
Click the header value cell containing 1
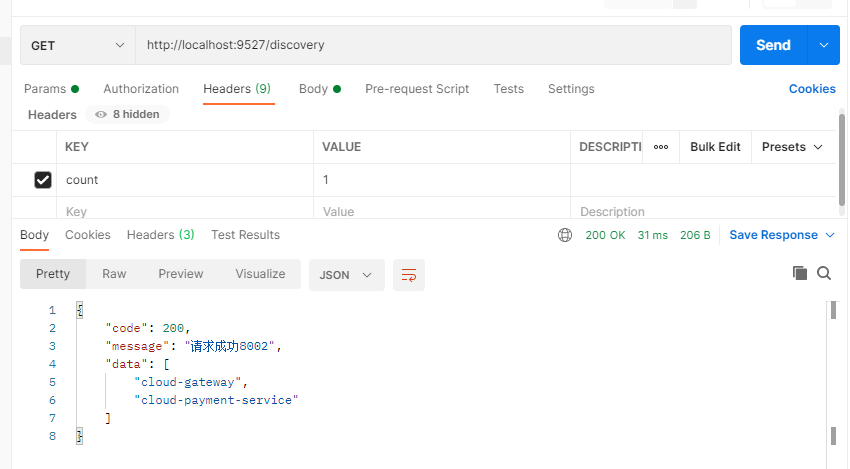tap(442, 180)
